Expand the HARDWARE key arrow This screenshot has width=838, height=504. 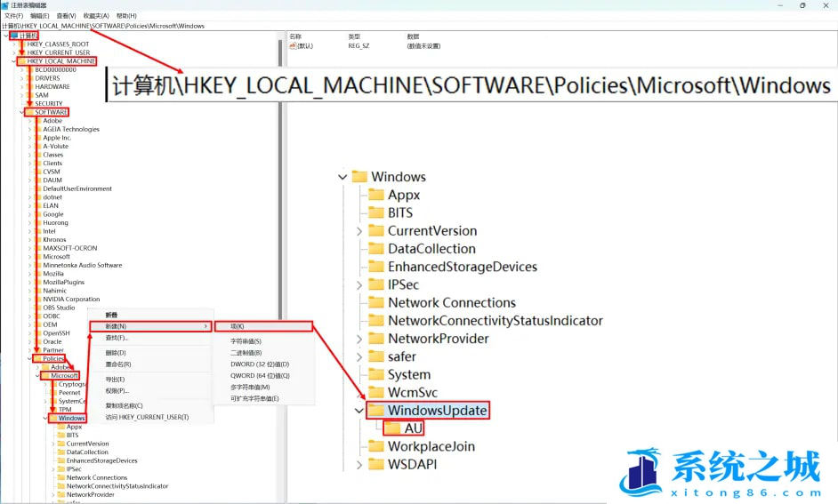pyautogui.click(x=21, y=87)
